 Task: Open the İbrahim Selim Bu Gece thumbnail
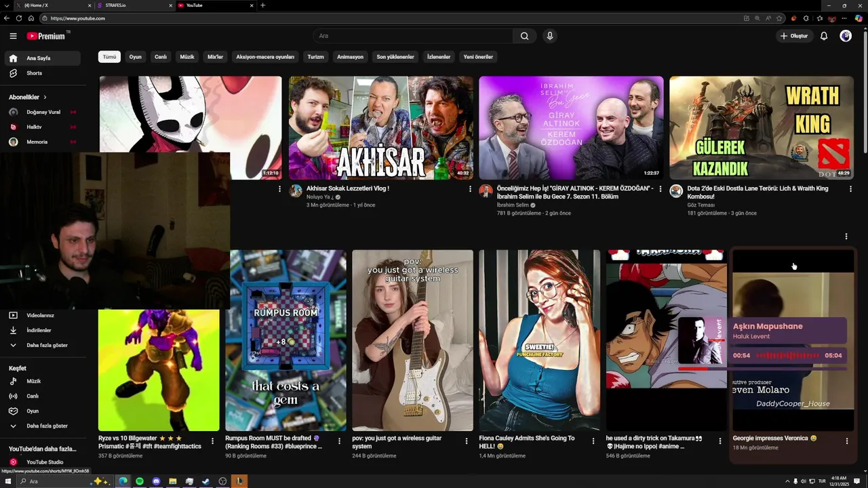tap(572, 127)
